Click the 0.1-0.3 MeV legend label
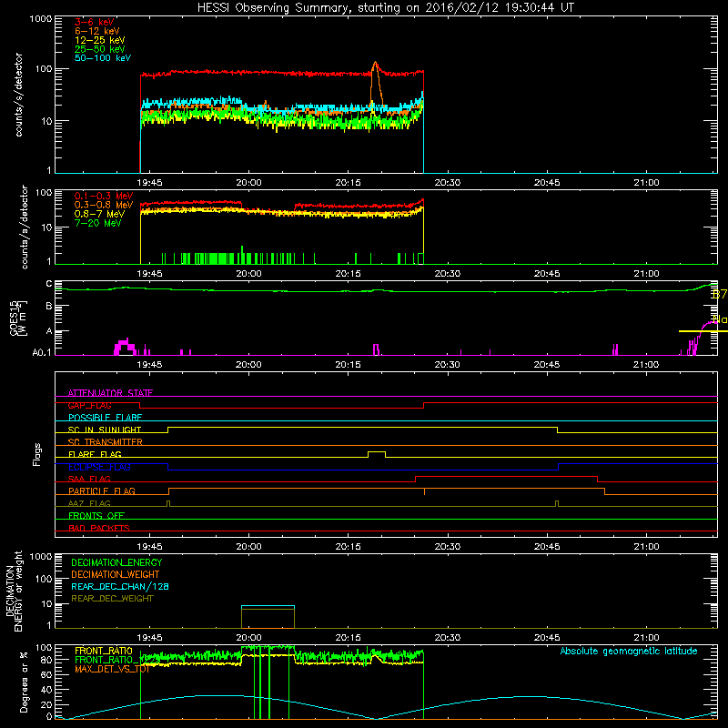The width and height of the screenshot is (728, 728). tap(104, 196)
